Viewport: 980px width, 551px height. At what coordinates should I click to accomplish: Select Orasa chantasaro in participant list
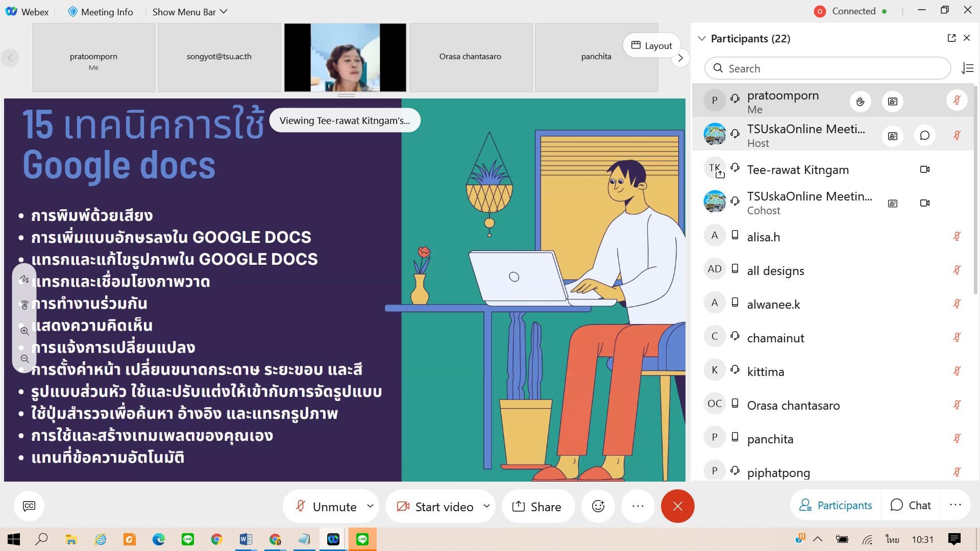pyautogui.click(x=832, y=405)
